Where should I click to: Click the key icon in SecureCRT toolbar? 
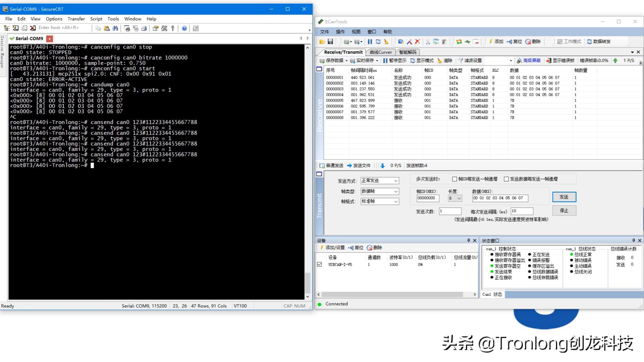pos(173,28)
